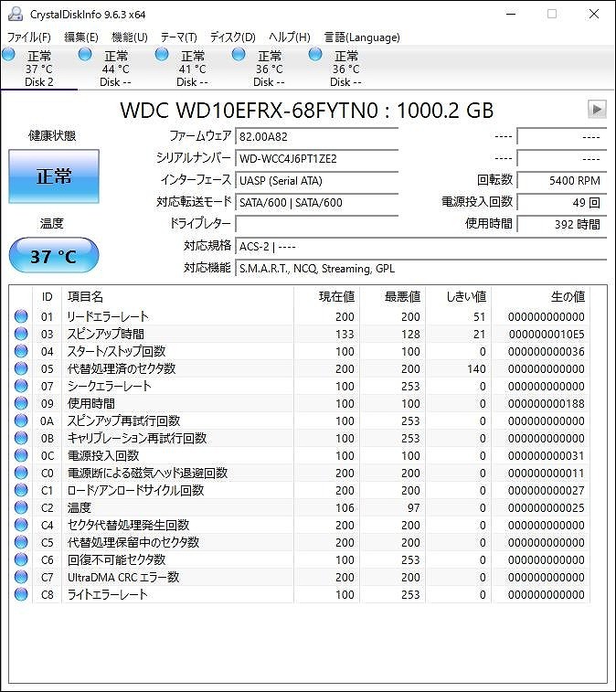The width and height of the screenshot is (616, 692).
Task: Click current value 106 in 温度 row
Action: (345, 508)
